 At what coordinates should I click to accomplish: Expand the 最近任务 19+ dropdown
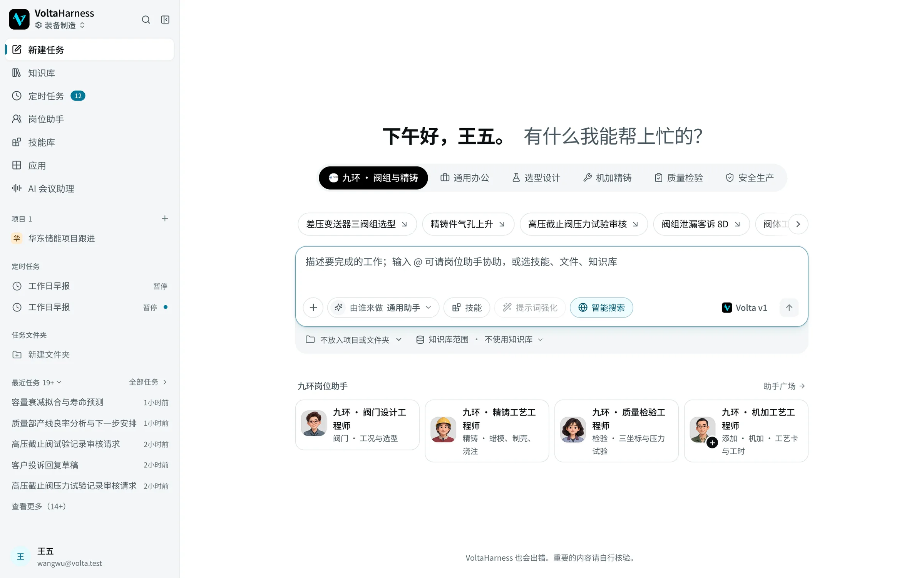tap(37, 383)
